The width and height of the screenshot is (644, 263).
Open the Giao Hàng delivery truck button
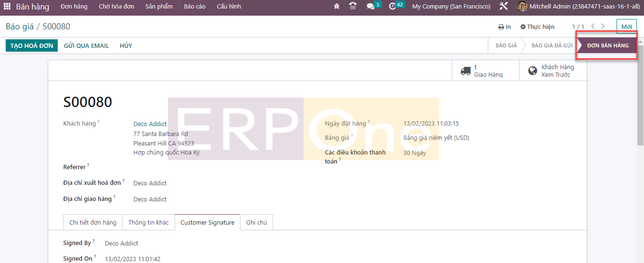(x=482, y=71)
